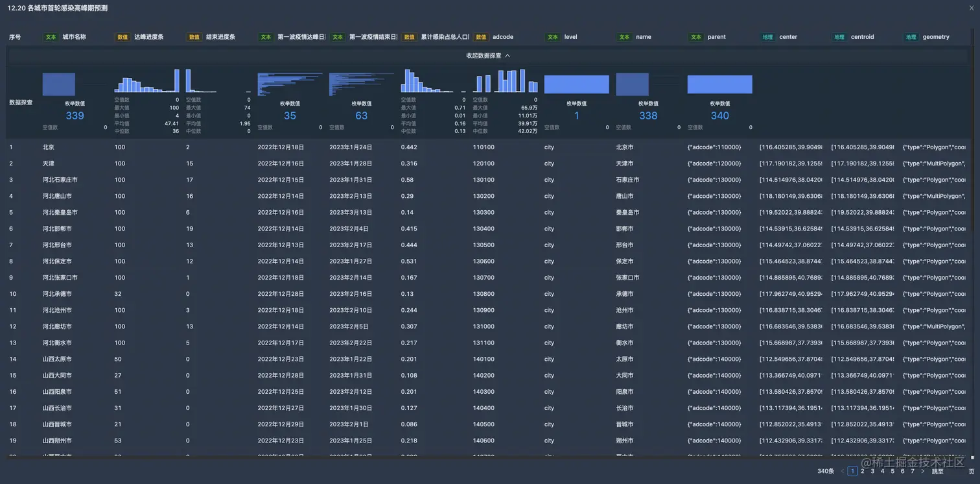Open page 7 of results
The image size is (980, 484).
coord(913,471)
